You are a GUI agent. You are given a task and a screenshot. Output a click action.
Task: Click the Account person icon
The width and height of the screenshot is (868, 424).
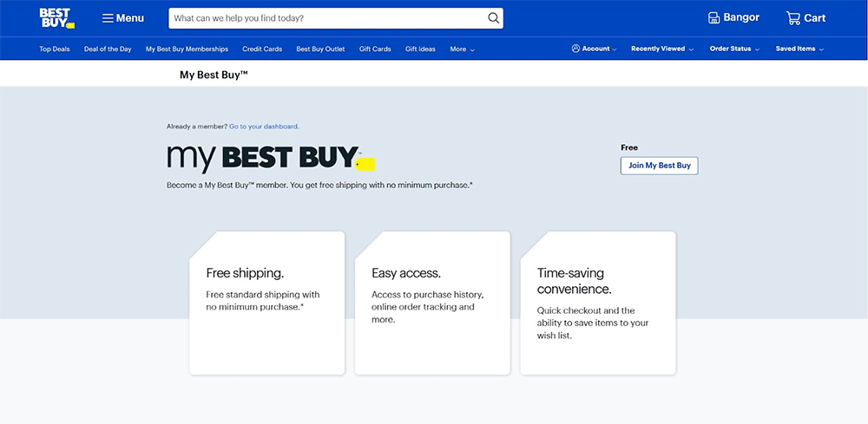click(x=575, y=49)
